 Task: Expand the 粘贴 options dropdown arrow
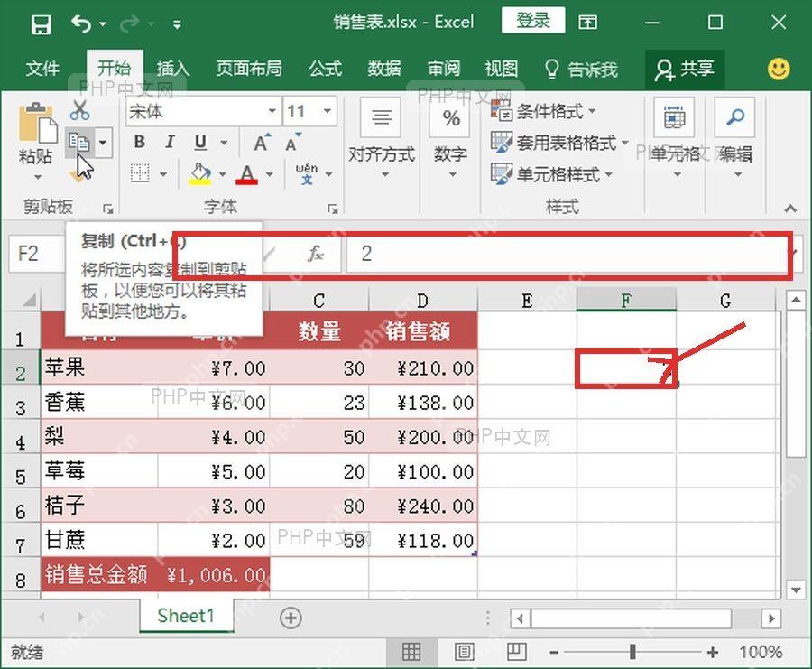click(37, 177)
